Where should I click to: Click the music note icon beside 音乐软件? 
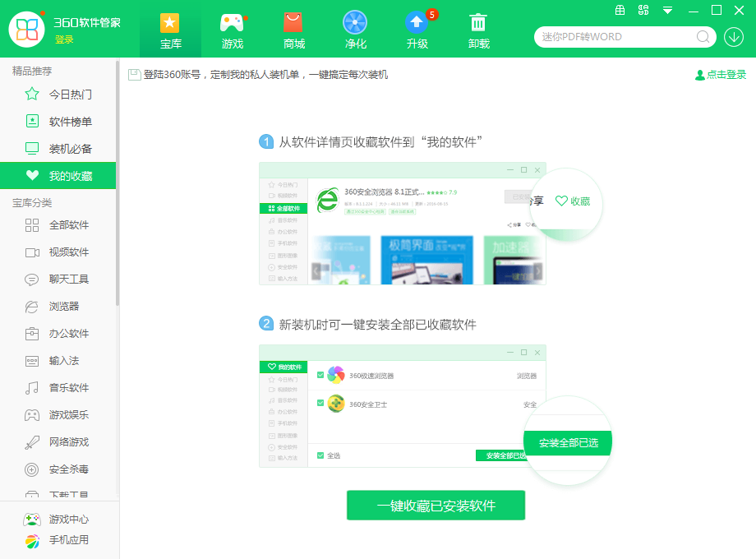tap(32, 388)
